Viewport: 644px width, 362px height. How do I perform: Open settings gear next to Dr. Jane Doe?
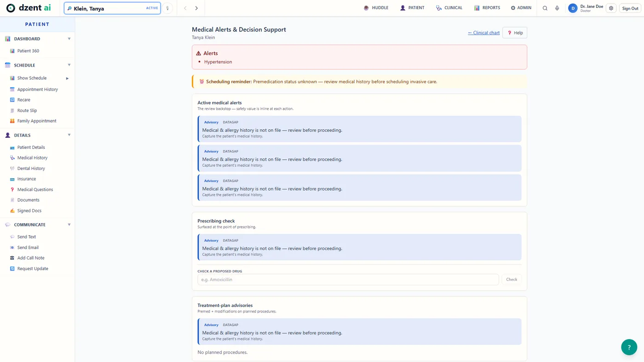point(611,8)
